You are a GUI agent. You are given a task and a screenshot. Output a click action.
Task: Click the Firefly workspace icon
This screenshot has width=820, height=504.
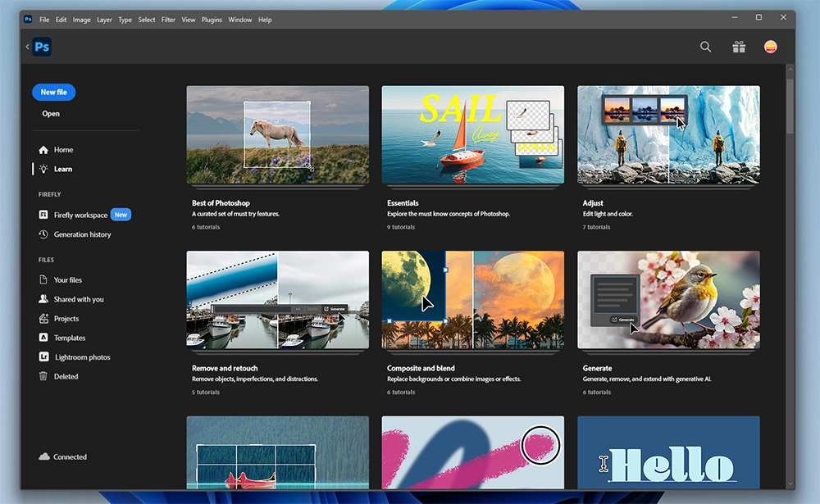tap(43, 215)
